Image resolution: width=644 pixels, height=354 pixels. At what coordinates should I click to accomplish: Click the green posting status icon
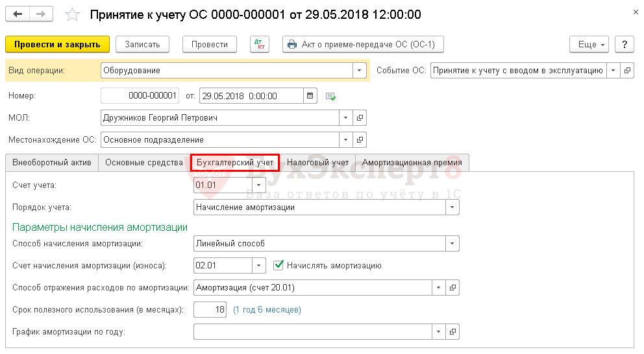(x=330, y=96)
